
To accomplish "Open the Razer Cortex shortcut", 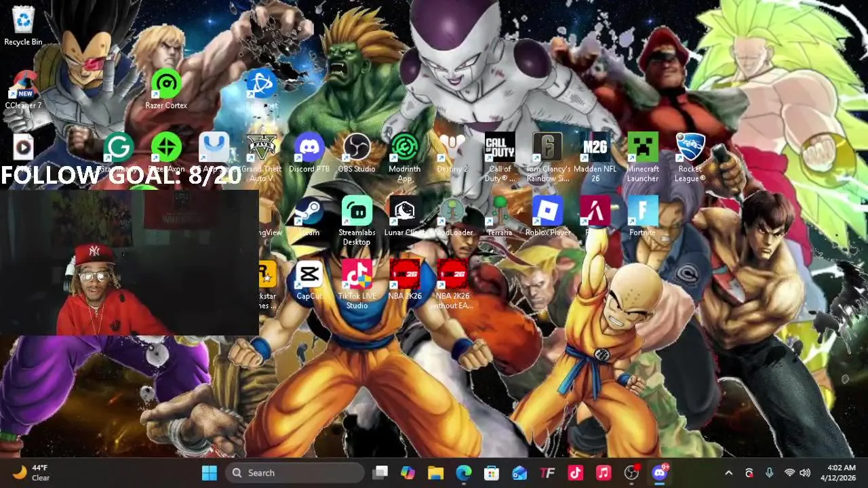I will tap(166, 89).
